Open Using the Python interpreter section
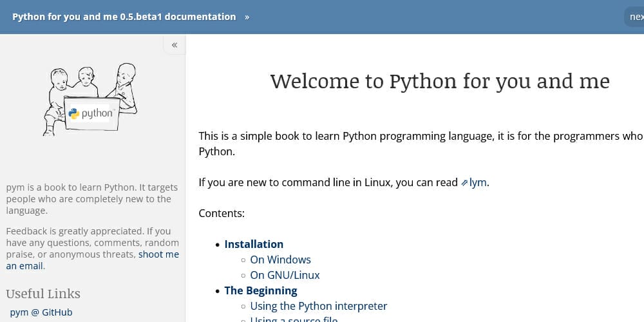644x322 pixels. [319, 307]
